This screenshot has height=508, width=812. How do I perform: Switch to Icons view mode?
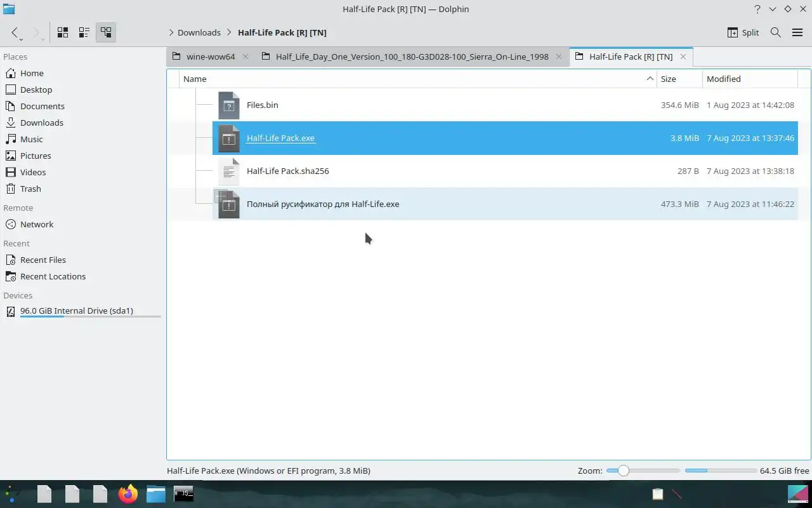[x=63, y=32]
